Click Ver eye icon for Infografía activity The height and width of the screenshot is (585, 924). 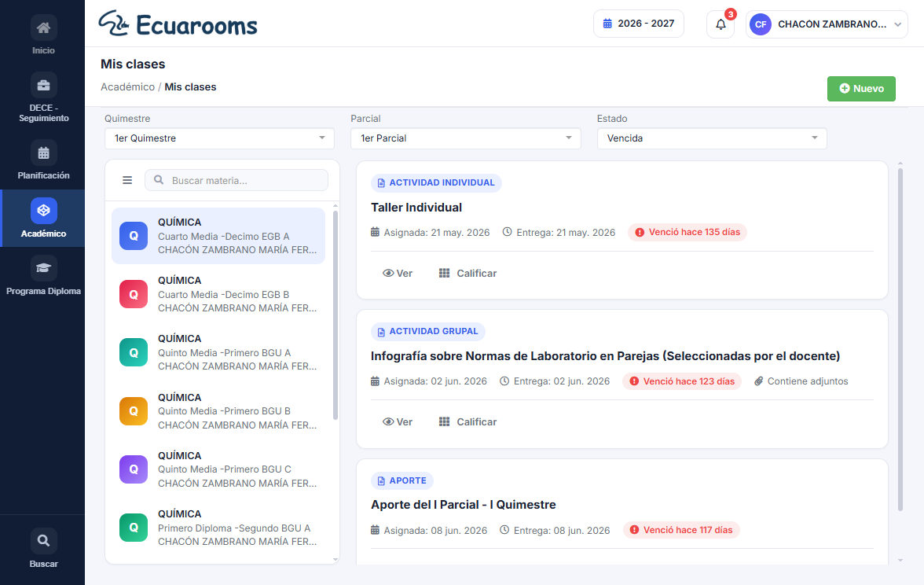pos(388,421)
